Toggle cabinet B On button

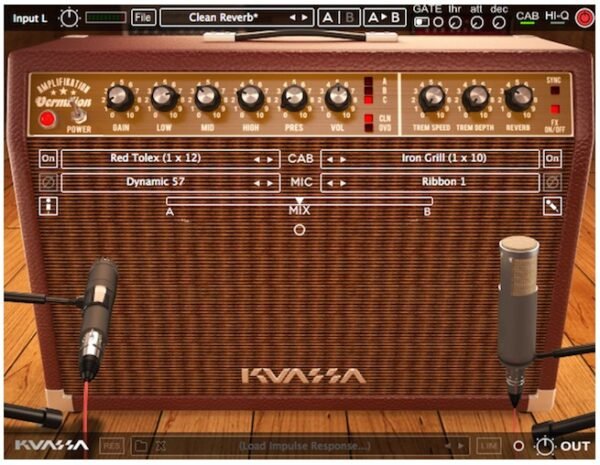552,158
